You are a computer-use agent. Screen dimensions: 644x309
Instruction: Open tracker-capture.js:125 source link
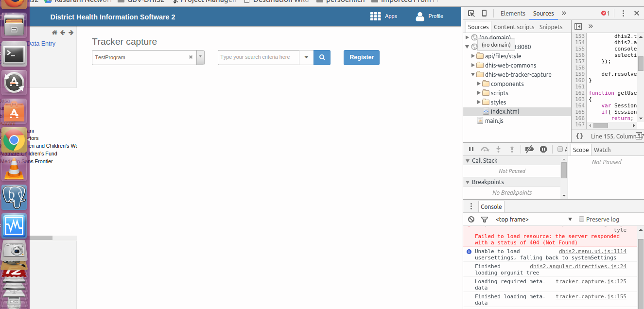click(x=591, y=281)
